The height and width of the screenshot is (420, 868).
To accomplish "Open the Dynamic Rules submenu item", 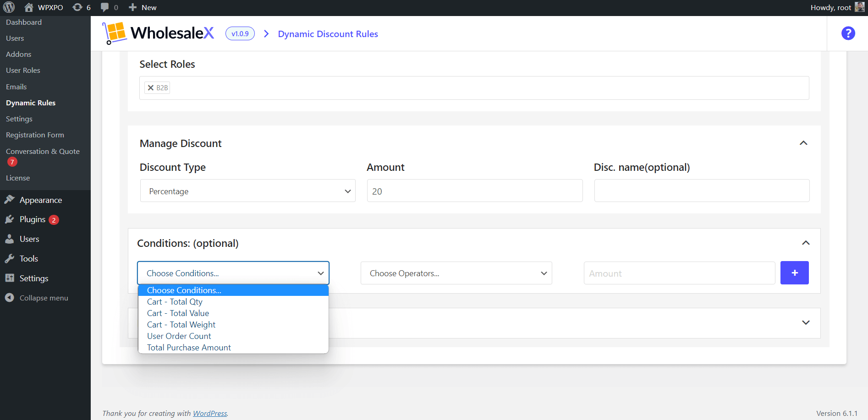I will point(31,103).
